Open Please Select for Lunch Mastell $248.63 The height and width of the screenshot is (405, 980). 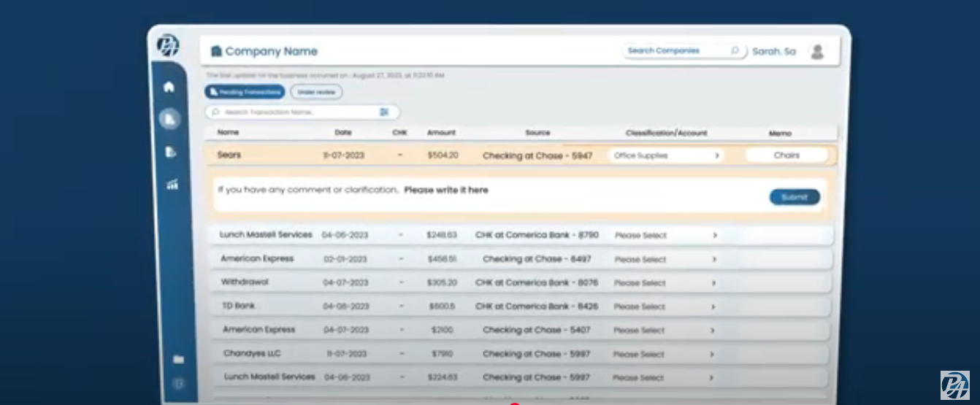point(666,236)
